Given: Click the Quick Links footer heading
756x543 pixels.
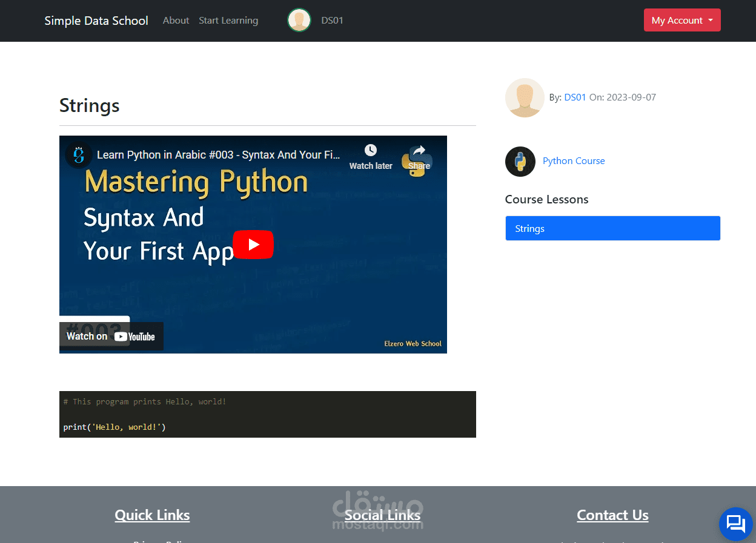Looking at the screenshot, I should tap(152, 515).
